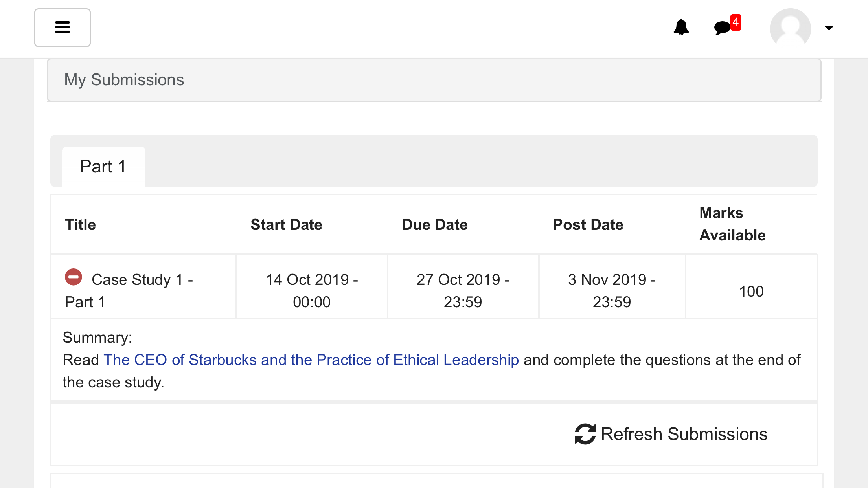
Task: Select the Part 1 tab
Action: [x=104, y=167]
